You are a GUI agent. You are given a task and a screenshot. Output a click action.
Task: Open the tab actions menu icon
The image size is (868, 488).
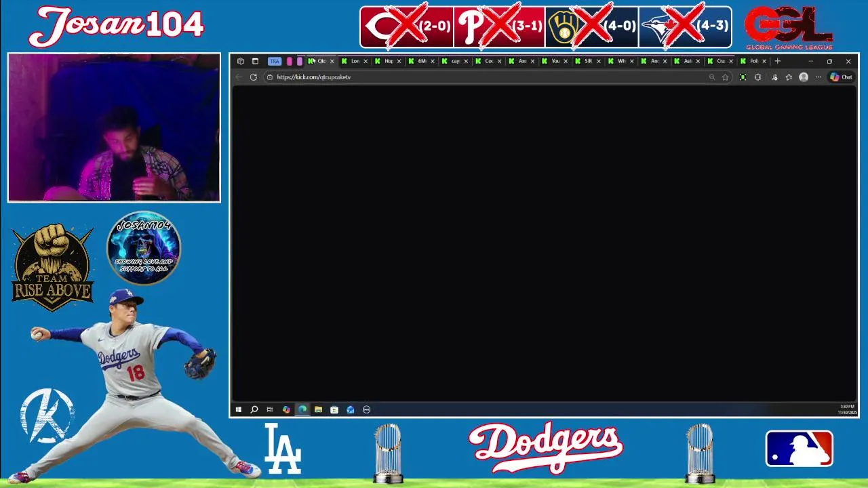tap(255, 61)
